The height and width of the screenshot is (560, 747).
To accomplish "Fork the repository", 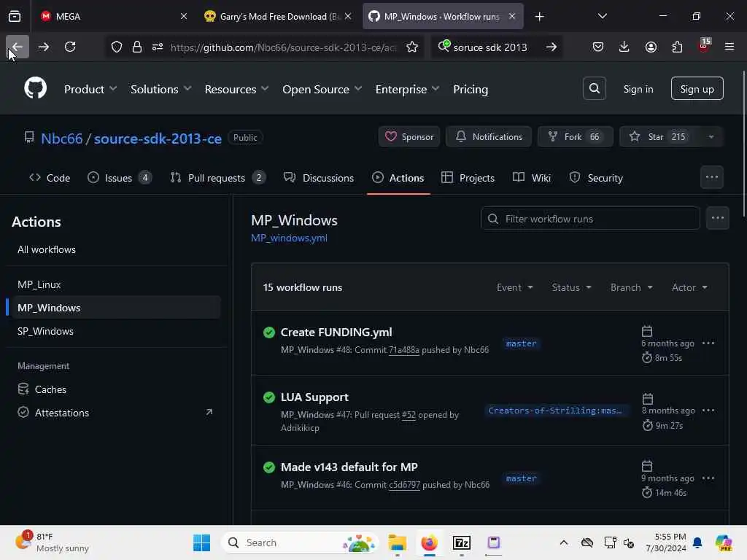I will pyautogui.click(x=575, y=137).
